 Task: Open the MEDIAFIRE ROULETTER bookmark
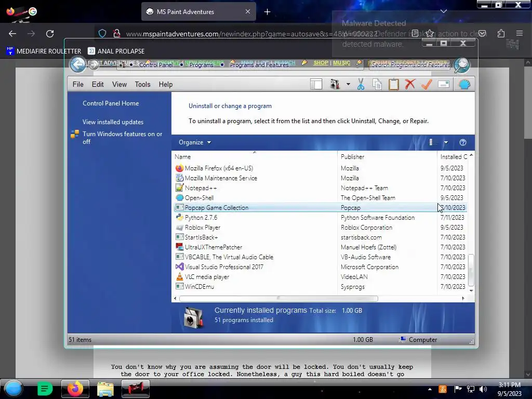pos(44,51)
